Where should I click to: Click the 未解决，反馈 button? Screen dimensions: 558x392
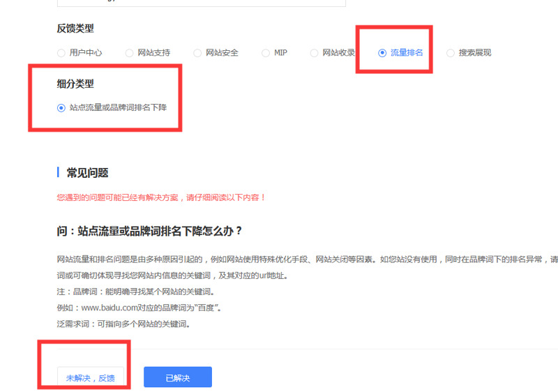pyautogui.click(x=91, y=378)
